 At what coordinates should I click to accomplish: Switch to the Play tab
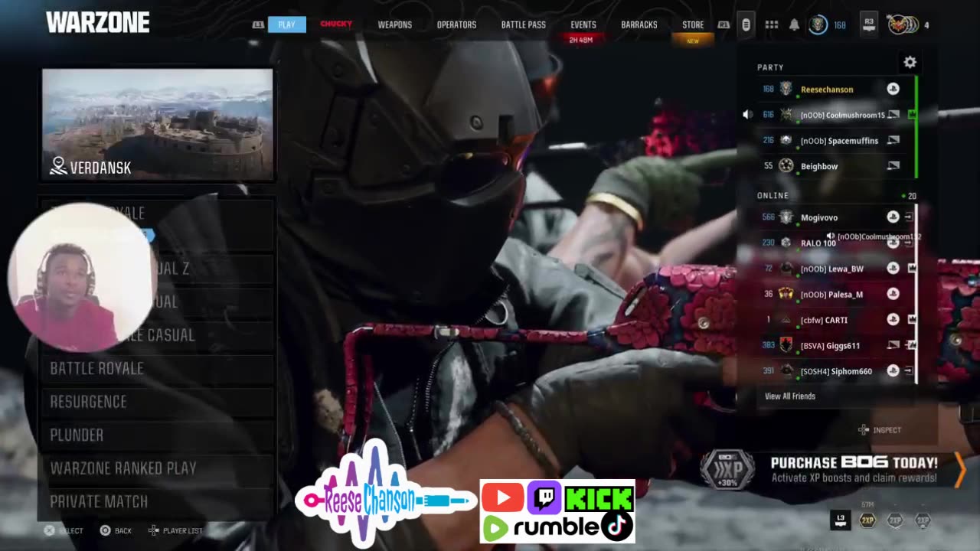(286, 24)
